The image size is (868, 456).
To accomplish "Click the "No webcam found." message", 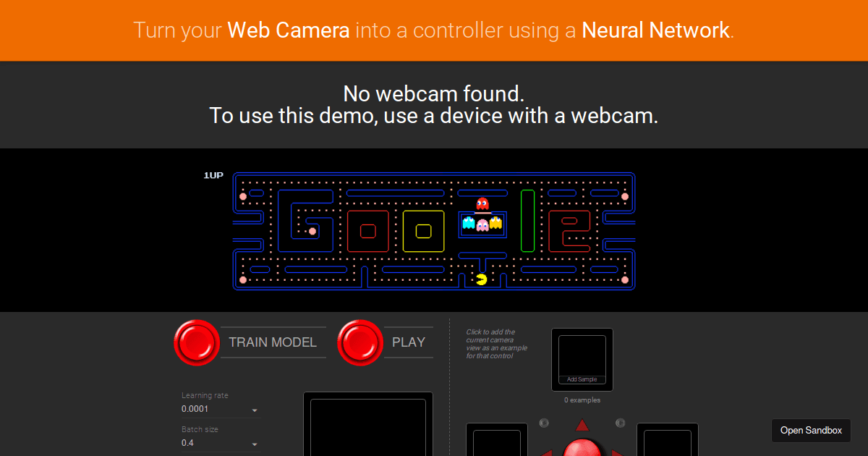I will [x=433, y=93].
